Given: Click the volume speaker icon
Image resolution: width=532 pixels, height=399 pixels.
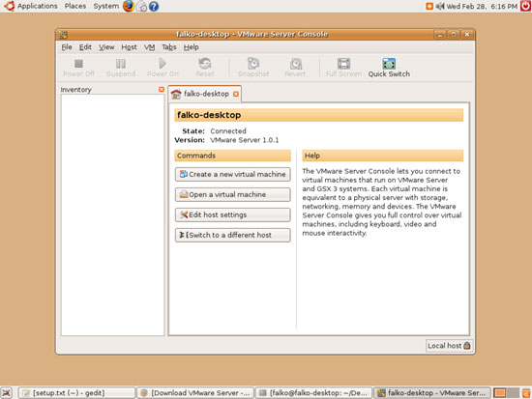Looking at the screenshot, I should 440,6.
